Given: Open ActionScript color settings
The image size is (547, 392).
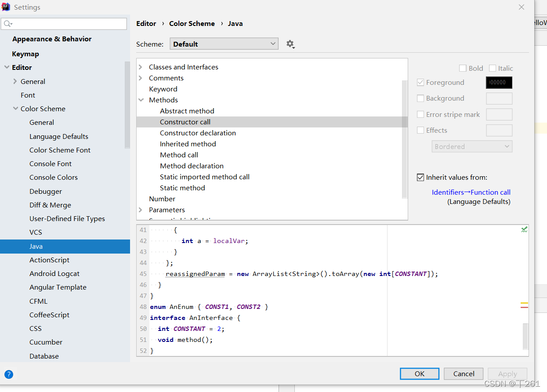Looking at the screenshot, I should (49, 260).
